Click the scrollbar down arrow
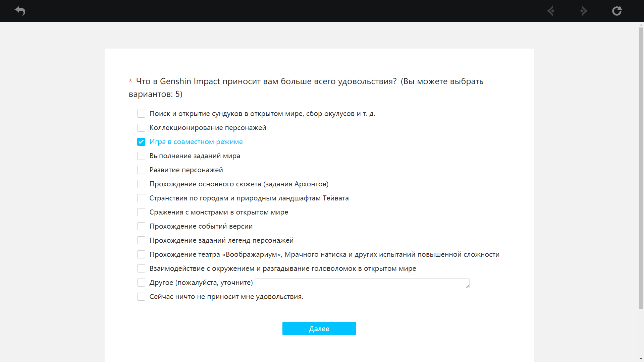Image resolution: width=644 pixels, height=362 pixels. pyautogui.click(x=641, y=359)
